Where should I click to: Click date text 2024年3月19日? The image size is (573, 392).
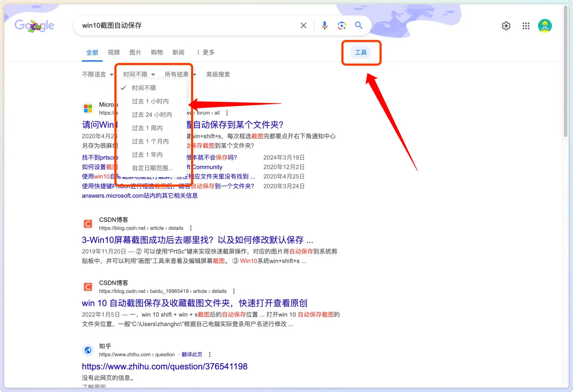[284, 158]
